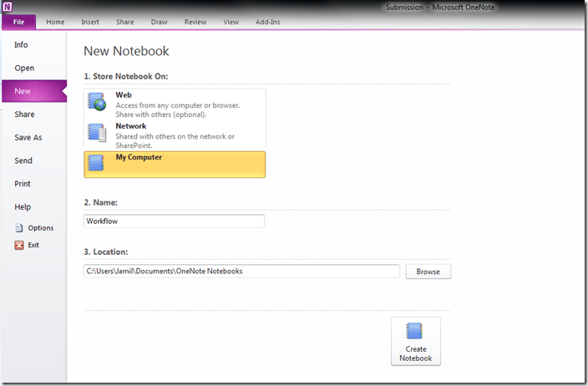This screenshot has width=588, height=386.
Task: Select Info in the backstage menu
Action: (x=22, y=45)
